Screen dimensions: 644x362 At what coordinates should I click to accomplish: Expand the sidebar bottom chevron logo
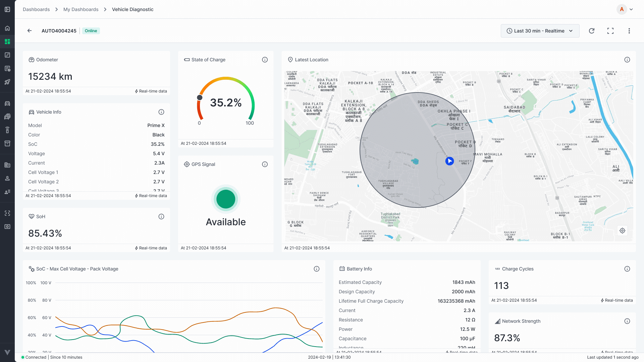tap(7, 352)
